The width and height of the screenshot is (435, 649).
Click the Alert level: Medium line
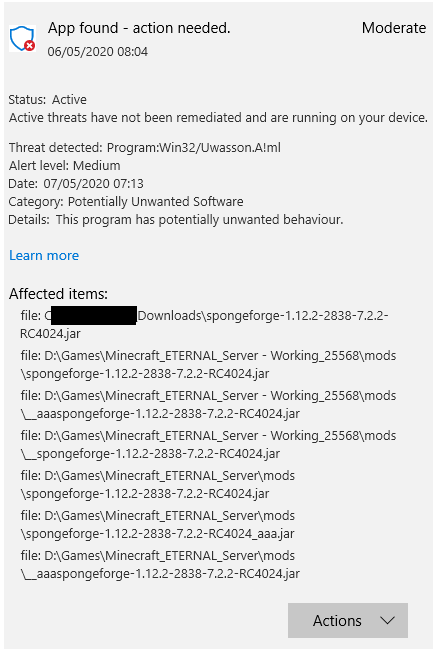(x=65, y=166)
